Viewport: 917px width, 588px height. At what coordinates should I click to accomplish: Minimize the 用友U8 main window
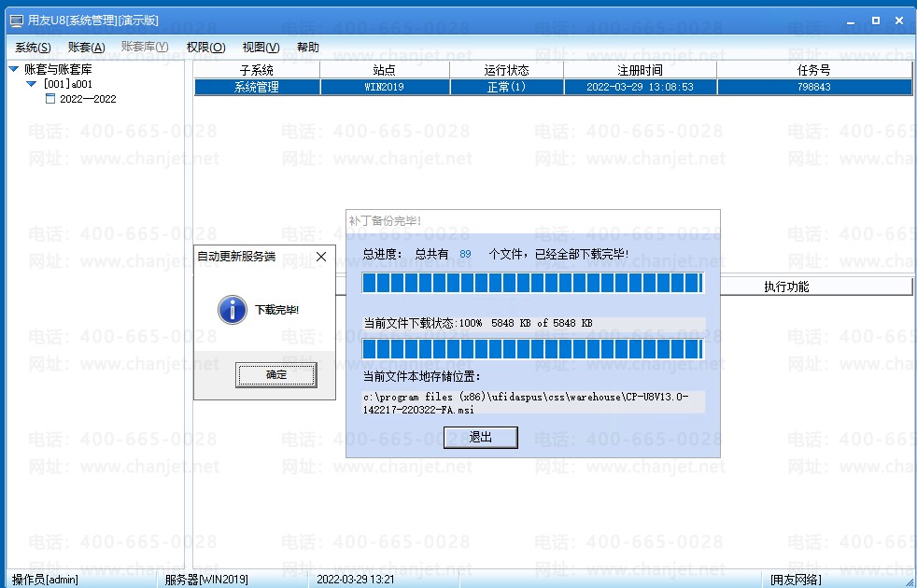851,21
